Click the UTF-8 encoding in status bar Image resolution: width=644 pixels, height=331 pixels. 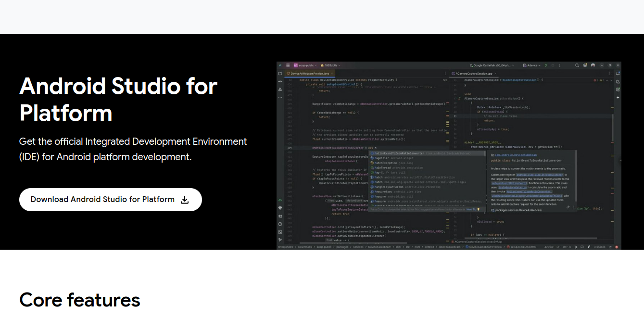pos(567,247)
